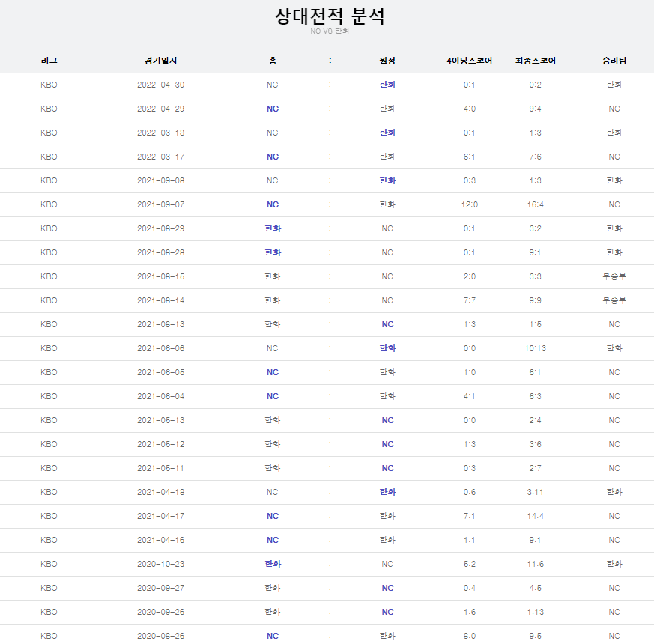654x644 pixels.
Task: Select the date cell '2021-08-28'
Action: [x=160, y=252]
